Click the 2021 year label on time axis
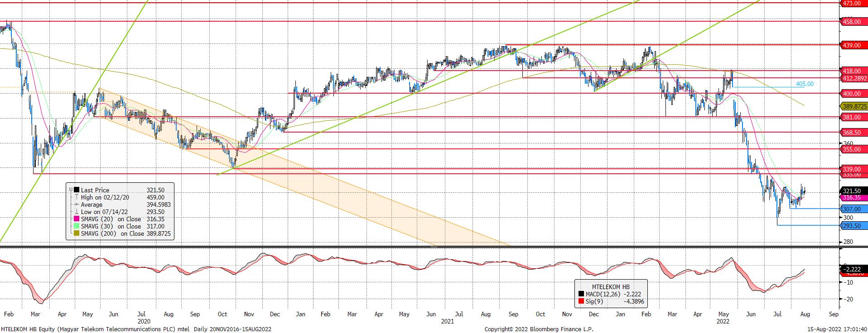 [447, 321]
